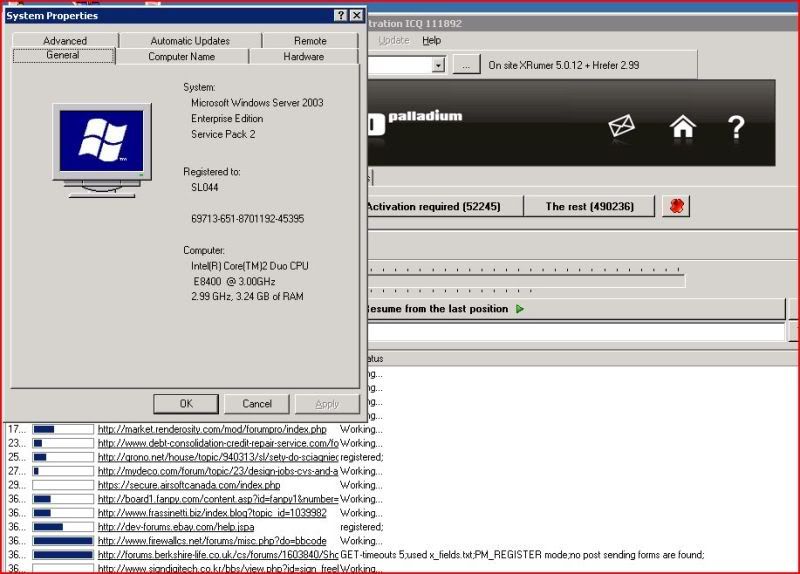Click 'registered;' status of ebay row

point(362,527)
